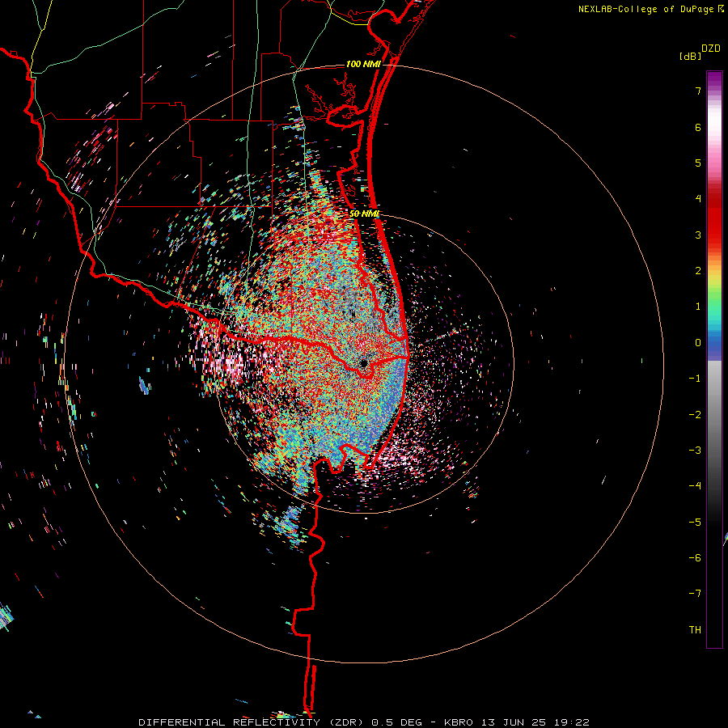Click the color bar tick label 4
Screen dimensions: 728x728
point(698,199)
